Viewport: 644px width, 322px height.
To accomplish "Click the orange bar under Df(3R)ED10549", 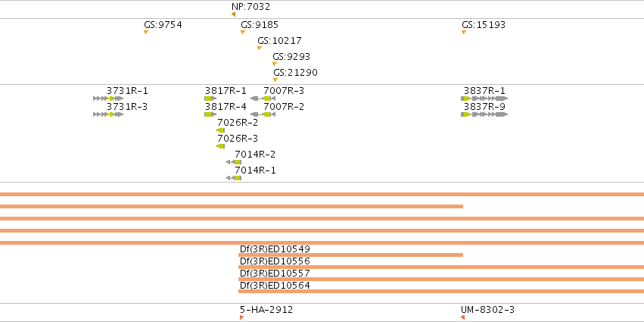I will pyautogui.click(x=350, y=255).
